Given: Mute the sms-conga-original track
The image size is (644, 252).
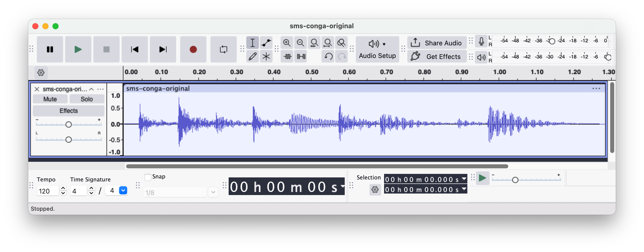Looking at the screenshot, I should tap(50, 99).
